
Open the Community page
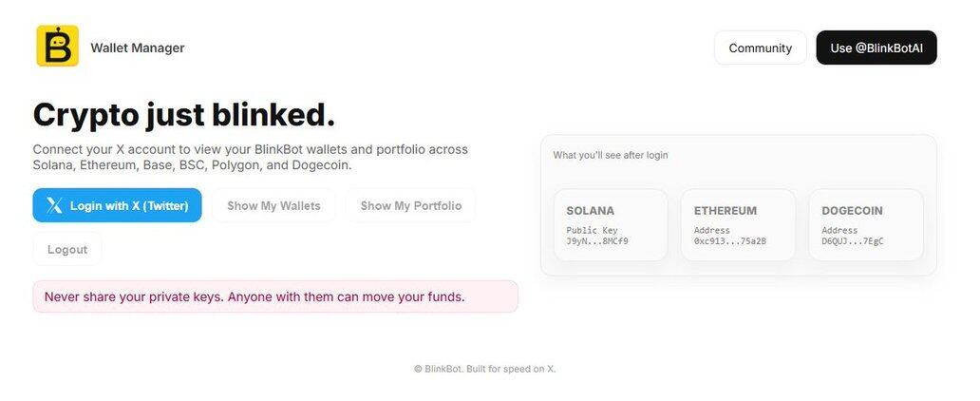[760, 48]
